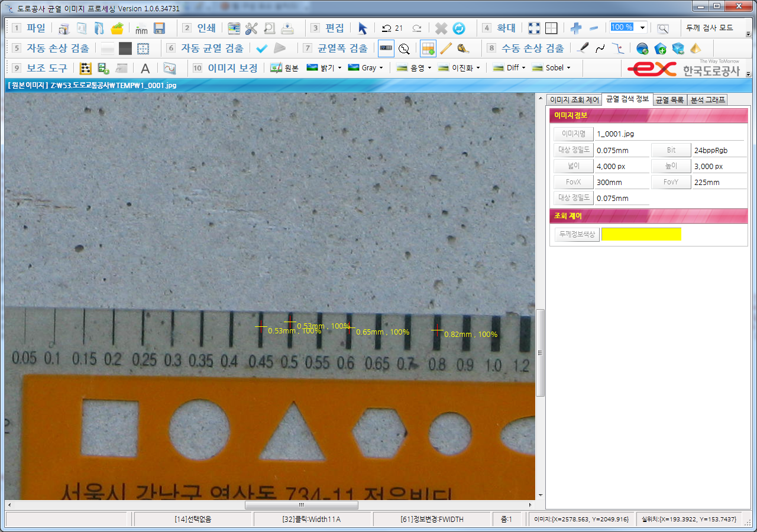Switch to 분석 그래프 tab
The height and width of the screenshot is (532, 757).
(x=707, y=100)
